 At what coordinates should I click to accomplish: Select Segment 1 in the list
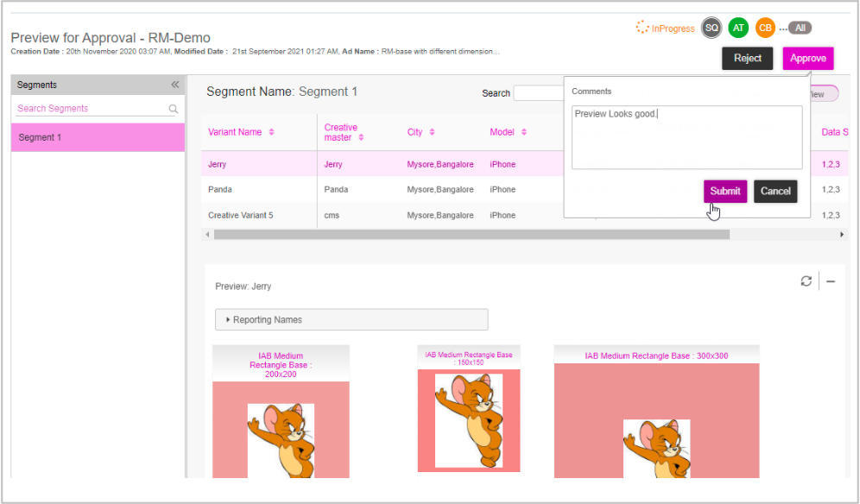pyautogui.click(x=98, y=137)
